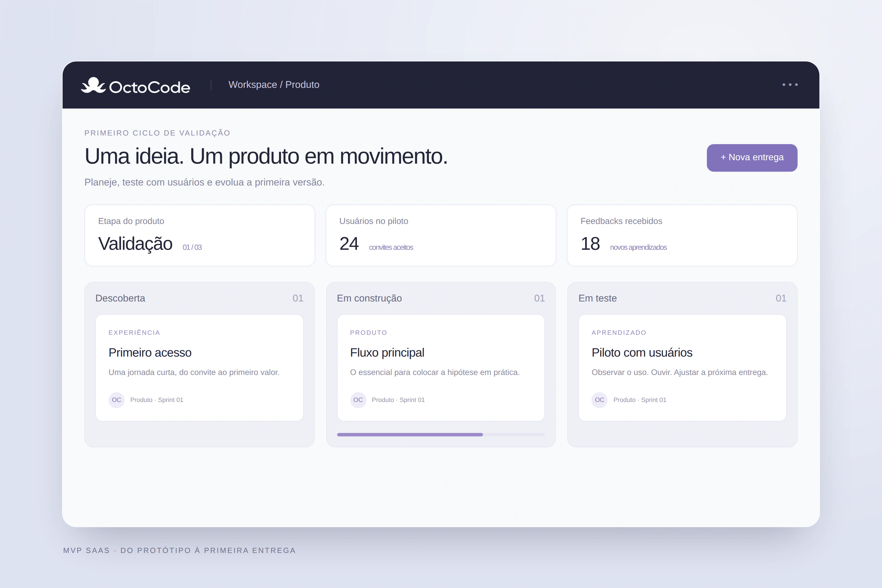The height and width of the screenshot is (588, 882).
Task: Click the novos aprendizados label
Action: click(x=638, y=247)
